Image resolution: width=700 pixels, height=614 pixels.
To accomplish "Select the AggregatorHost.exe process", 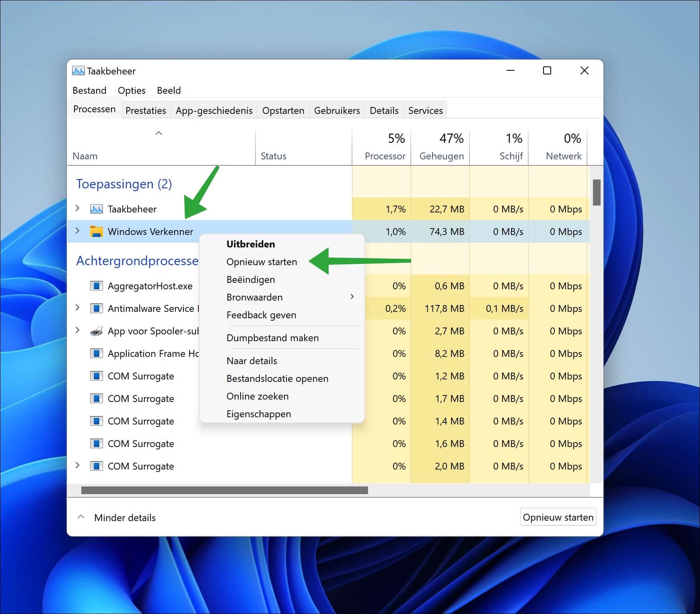I will tap(150, 286).
